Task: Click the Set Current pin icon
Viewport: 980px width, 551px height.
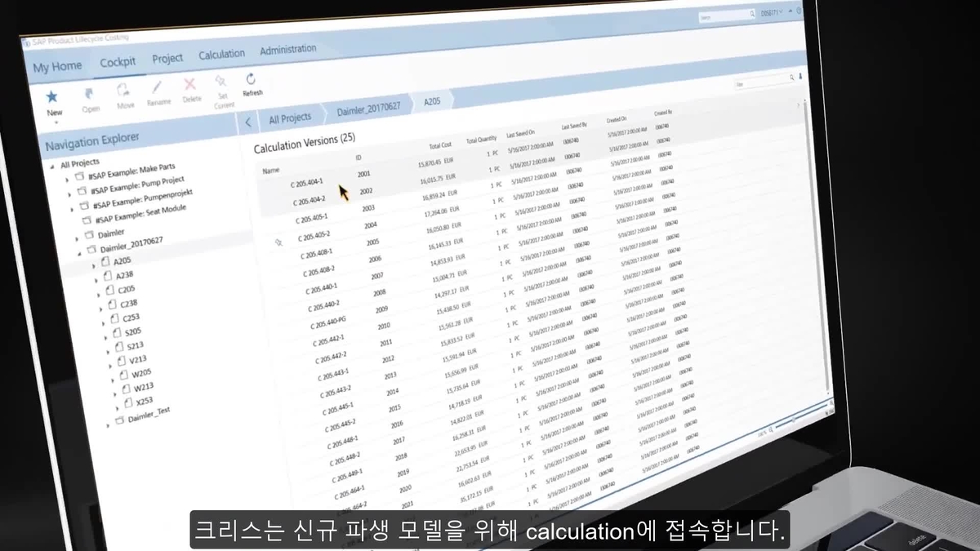Action: point(221,82)
